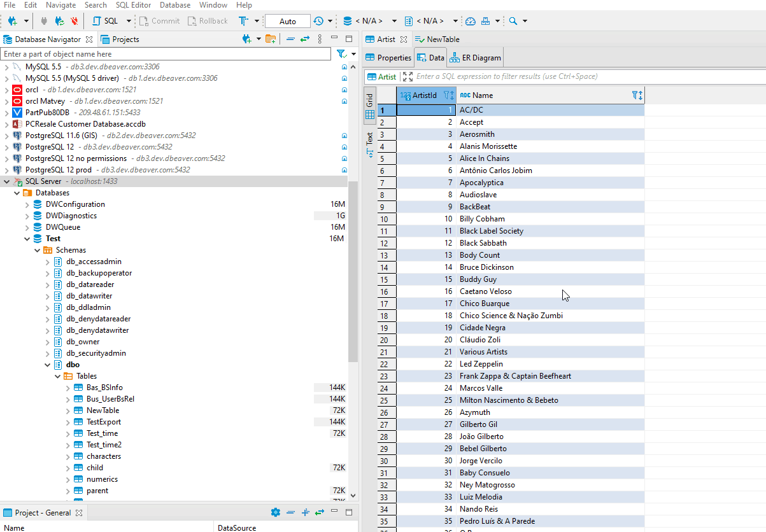Image resolution: width=766 pixels, height=532 pixels.
Task: Disconnect from the current database
Action: [73, 20]
